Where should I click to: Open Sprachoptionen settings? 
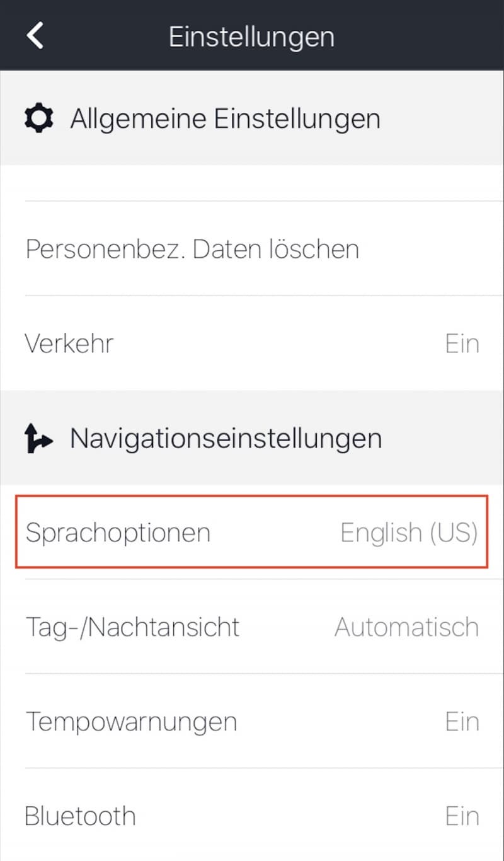tap(252, 532)
